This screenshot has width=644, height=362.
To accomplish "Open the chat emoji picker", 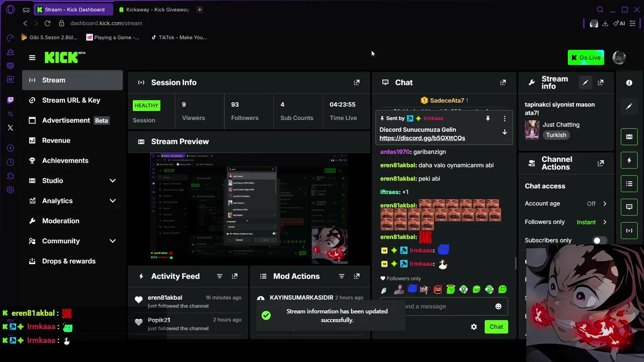I will tap(498, 306).
